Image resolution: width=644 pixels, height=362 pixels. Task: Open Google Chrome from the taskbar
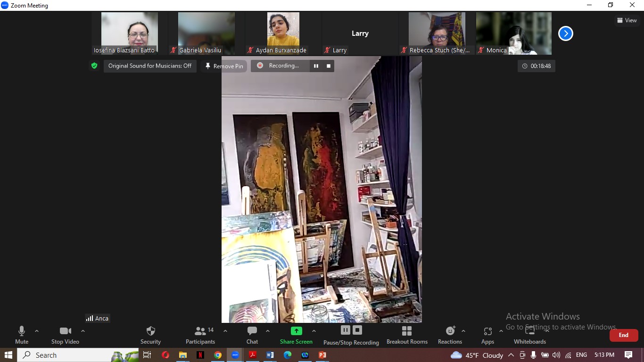tap(218, 355)
